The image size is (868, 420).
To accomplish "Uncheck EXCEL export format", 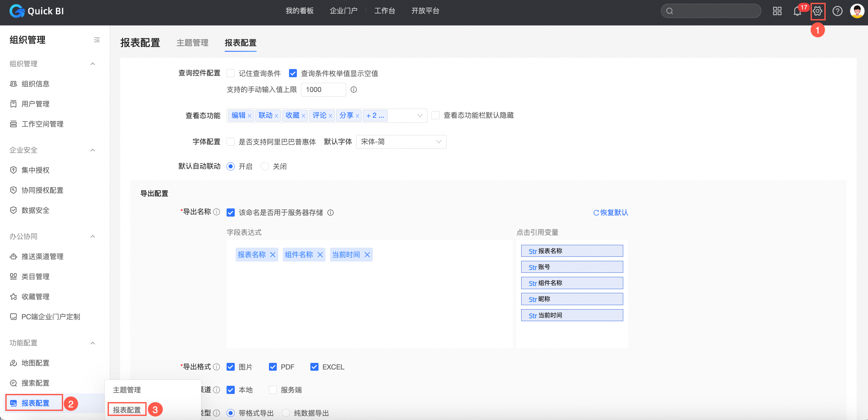I will click(x=314, y=367).
